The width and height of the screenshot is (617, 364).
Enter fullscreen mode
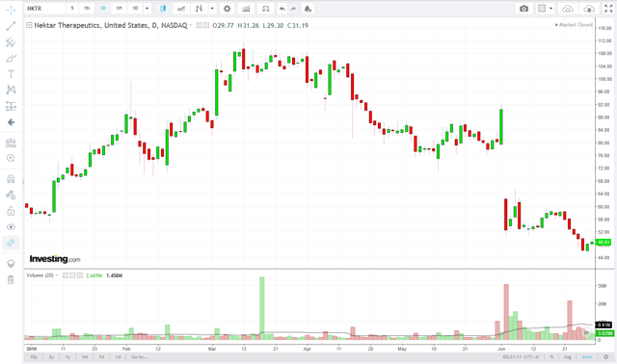608,9
